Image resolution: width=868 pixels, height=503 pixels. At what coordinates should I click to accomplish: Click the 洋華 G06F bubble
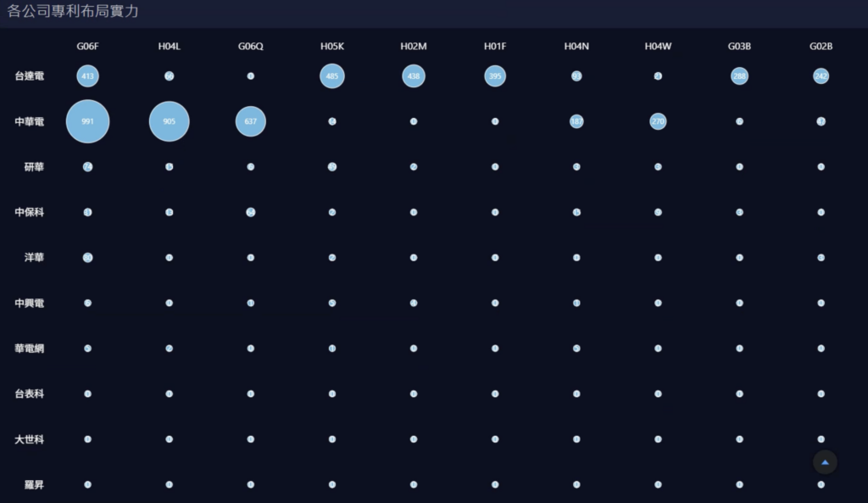(x=87, y=258)
